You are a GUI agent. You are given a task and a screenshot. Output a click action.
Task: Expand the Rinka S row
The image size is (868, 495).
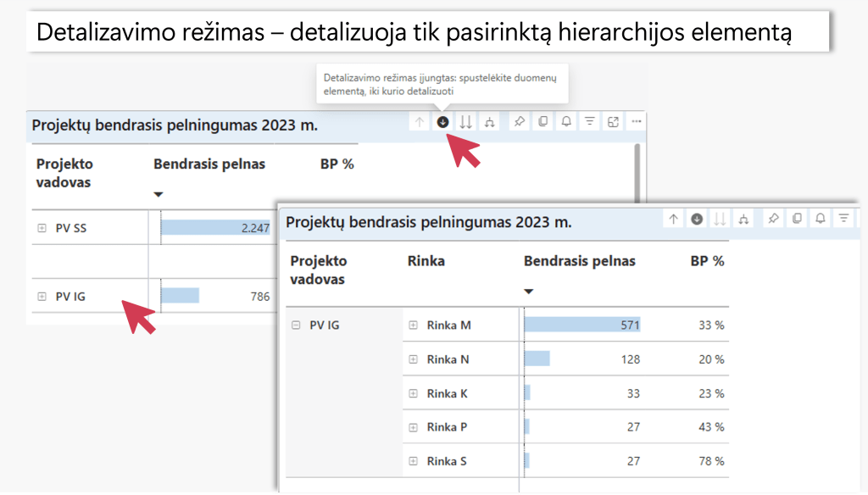pyautogui.click(x=414, y=462)
